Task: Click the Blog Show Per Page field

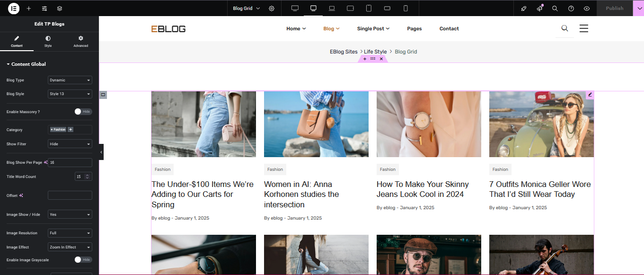Action: tap(70, 162)
